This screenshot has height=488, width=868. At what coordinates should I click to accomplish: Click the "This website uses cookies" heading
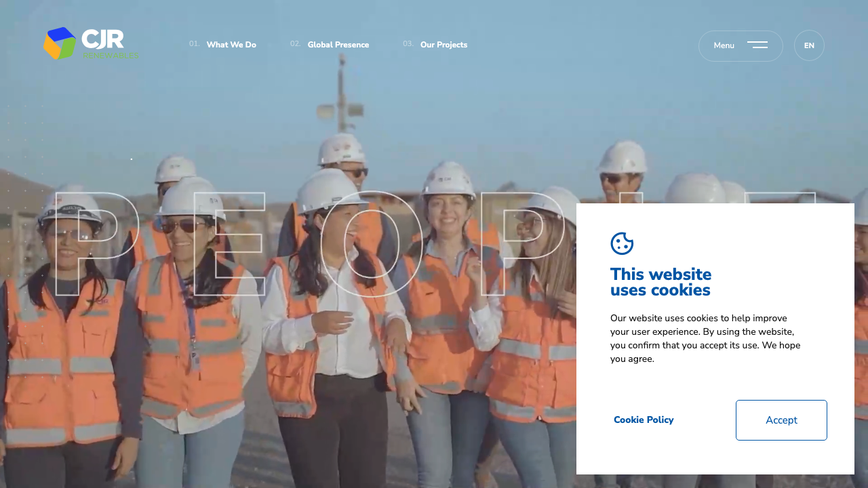tap(660, 281)
